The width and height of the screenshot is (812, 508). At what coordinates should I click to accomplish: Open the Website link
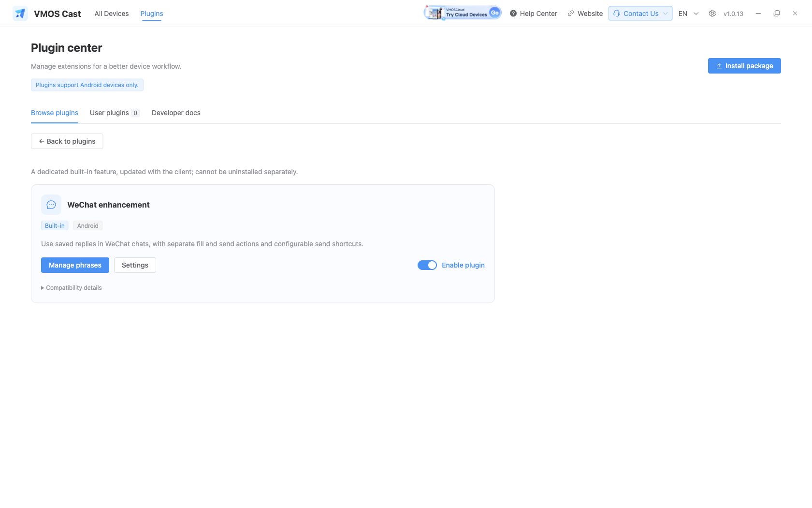(585, 14)
